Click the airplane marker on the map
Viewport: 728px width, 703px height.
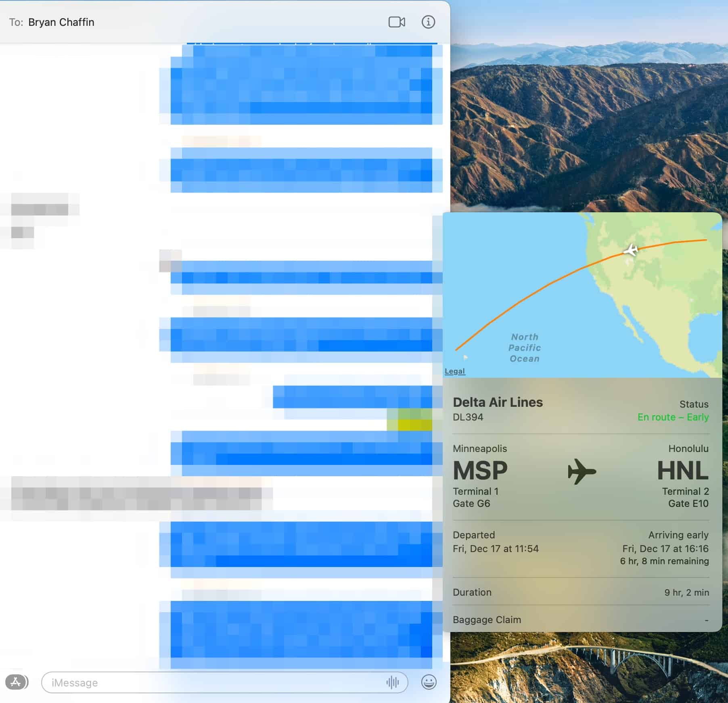631,250
